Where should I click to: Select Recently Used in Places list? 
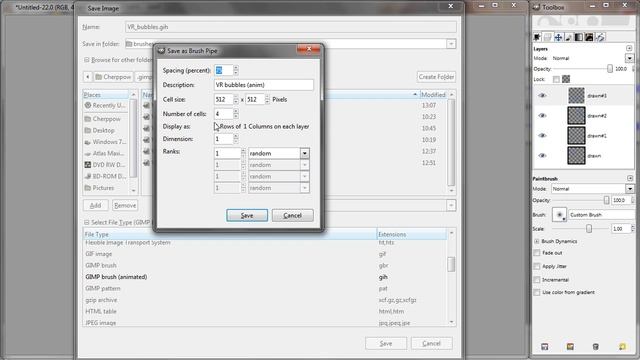(106, 105)
